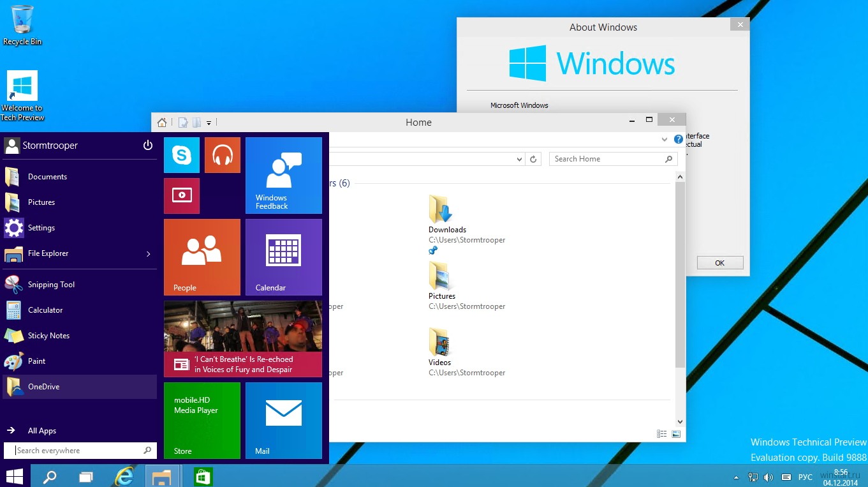Open the Mail tile
The image size is (868, 487).
pyautogui.click(x=284, y=421)
